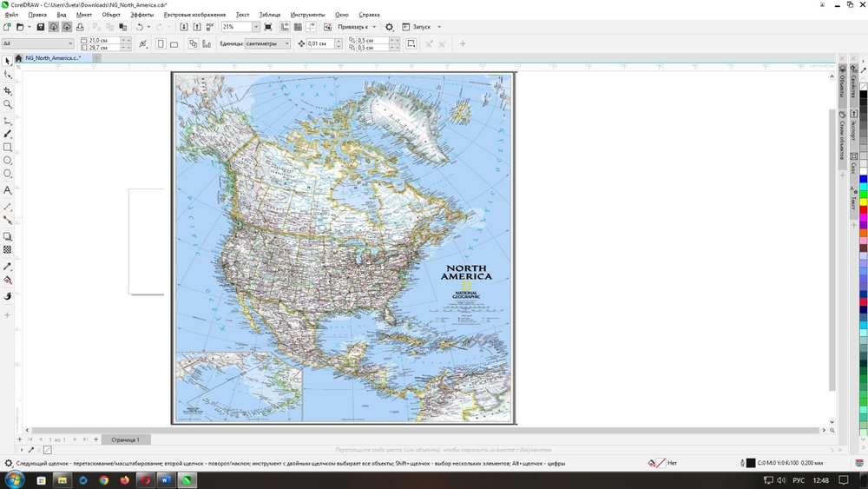Open the Undo history dropdown arrow
This screenshot has width=868, height=489.
tap(148, 27)
